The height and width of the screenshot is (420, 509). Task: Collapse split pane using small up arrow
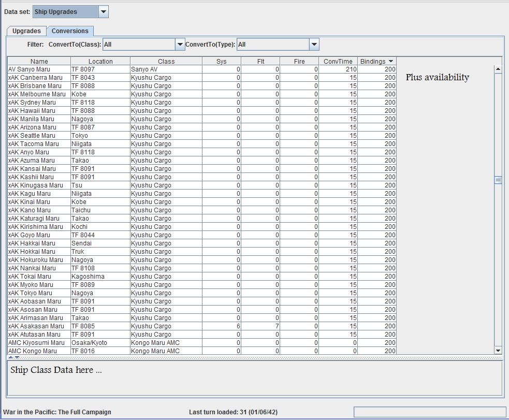(x=10, y=357)
